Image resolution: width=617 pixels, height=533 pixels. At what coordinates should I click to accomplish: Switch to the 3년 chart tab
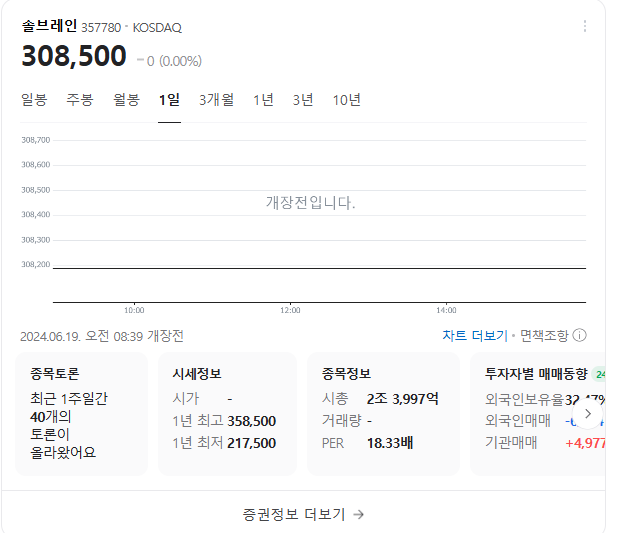tap(303, 100)
